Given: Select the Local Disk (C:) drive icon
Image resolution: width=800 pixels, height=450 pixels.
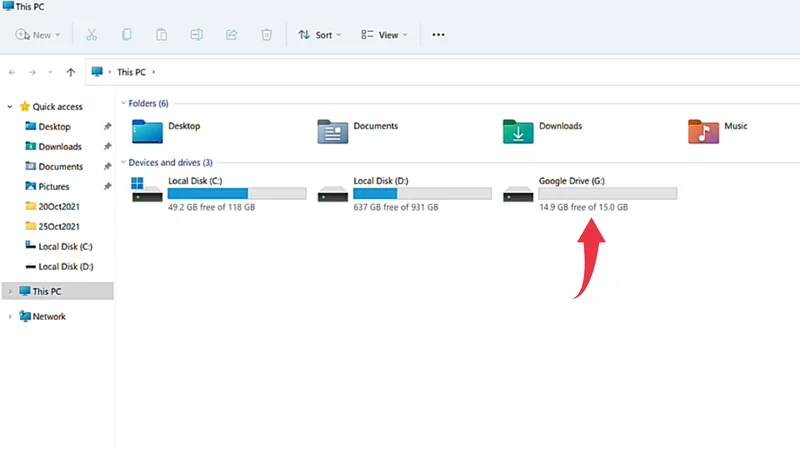Looking at the screenshot, I should [146, 192].
